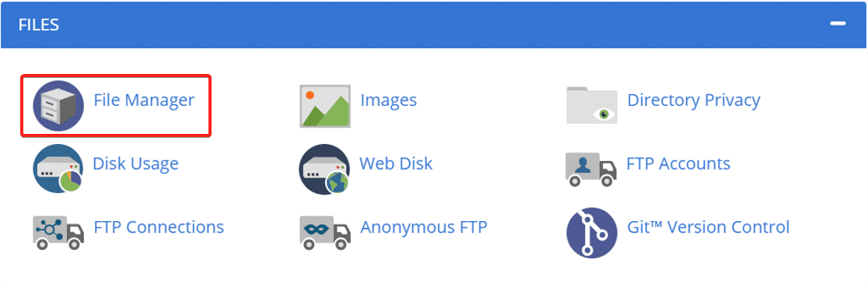The width and height of the screenshot is (868, 288).
Task: Open the FTP Connections text link
Action: click(159, 227)
